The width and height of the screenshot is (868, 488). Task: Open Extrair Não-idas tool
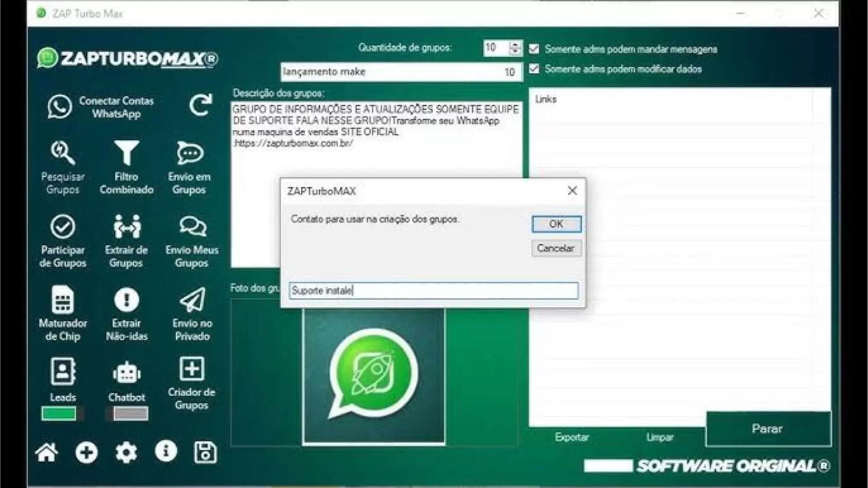127,314
